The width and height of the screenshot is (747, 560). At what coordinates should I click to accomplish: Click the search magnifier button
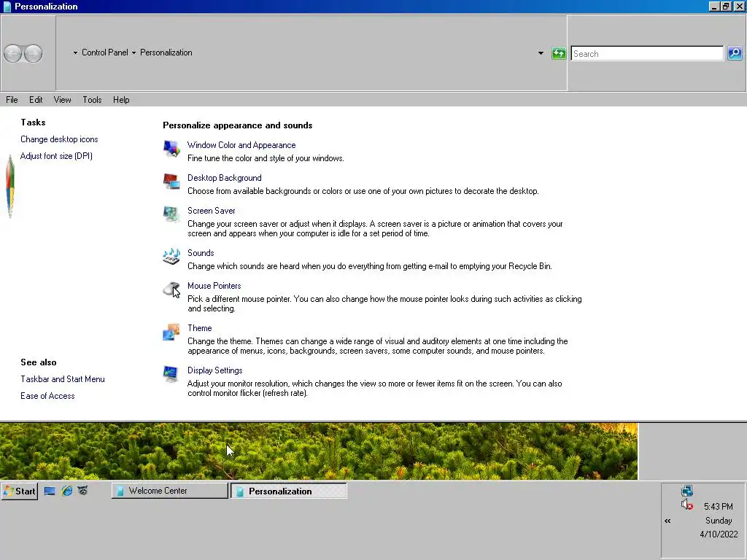click(x=735, y=52)
